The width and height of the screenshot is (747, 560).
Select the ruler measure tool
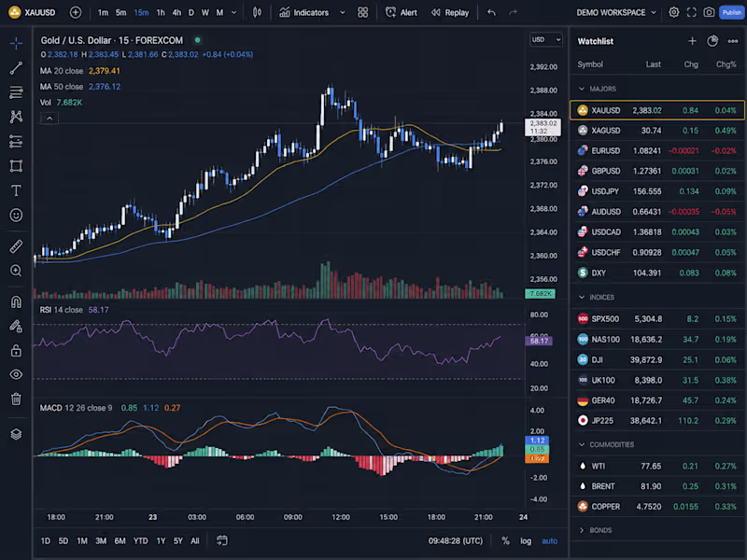pos(16,246)
